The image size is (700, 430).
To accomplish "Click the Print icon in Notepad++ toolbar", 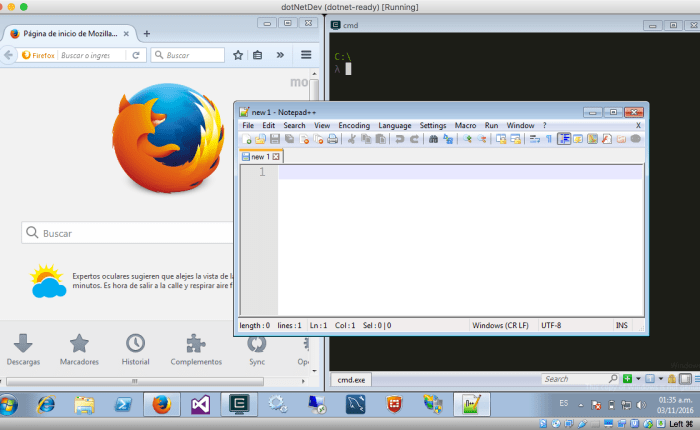I will pos(332,139).
